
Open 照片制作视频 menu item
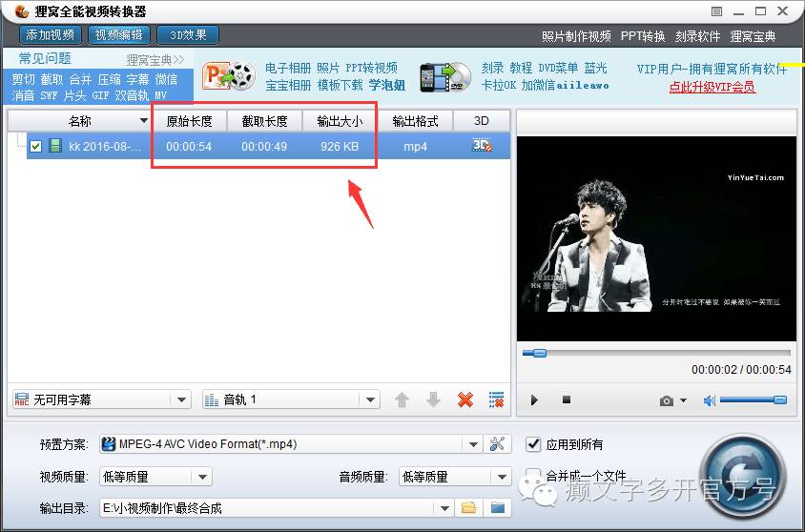click(x=576, y=36)
